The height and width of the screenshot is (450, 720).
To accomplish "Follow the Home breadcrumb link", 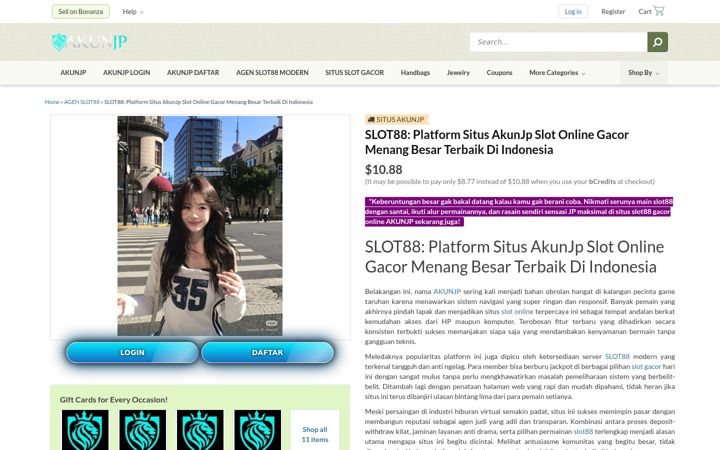I will point(52,102).
